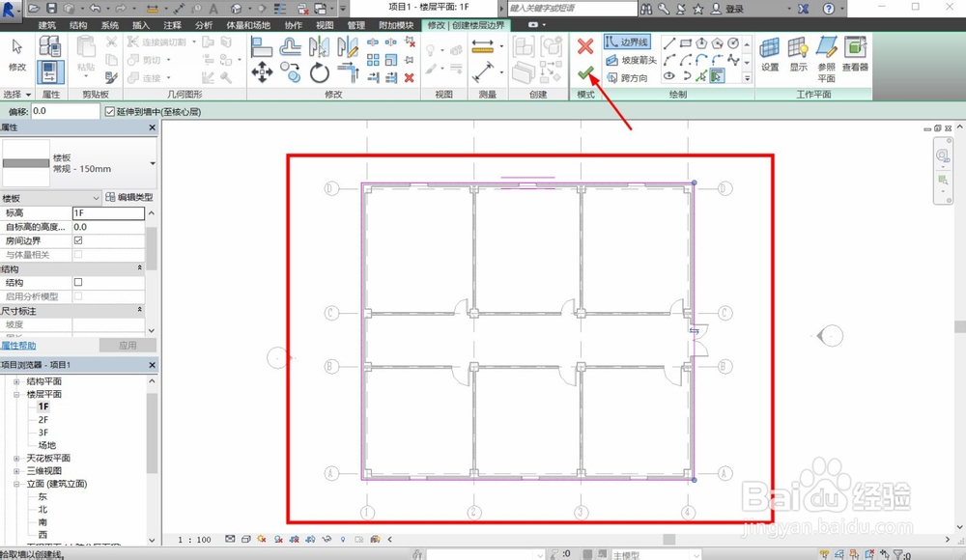The height and width of the screenshot is (560, 966).
Task: Open the 属性帮助 link
Action: coord(18,346)
